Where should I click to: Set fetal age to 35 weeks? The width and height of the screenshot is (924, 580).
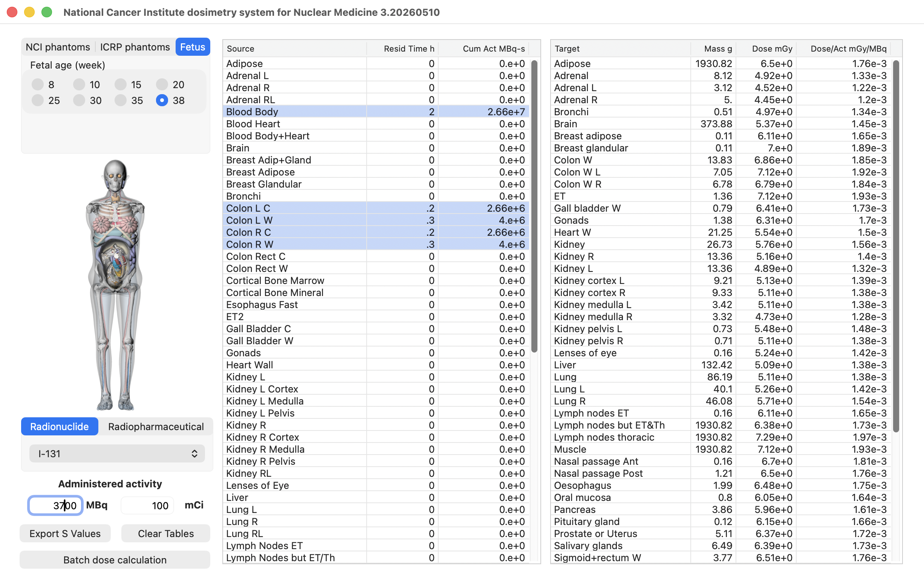121,101
